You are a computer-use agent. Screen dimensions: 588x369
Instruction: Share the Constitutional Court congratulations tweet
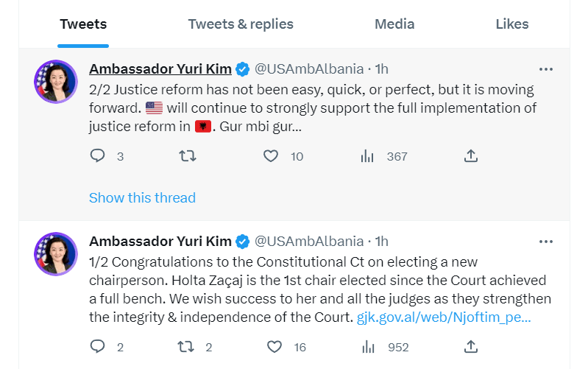(471, 347)
